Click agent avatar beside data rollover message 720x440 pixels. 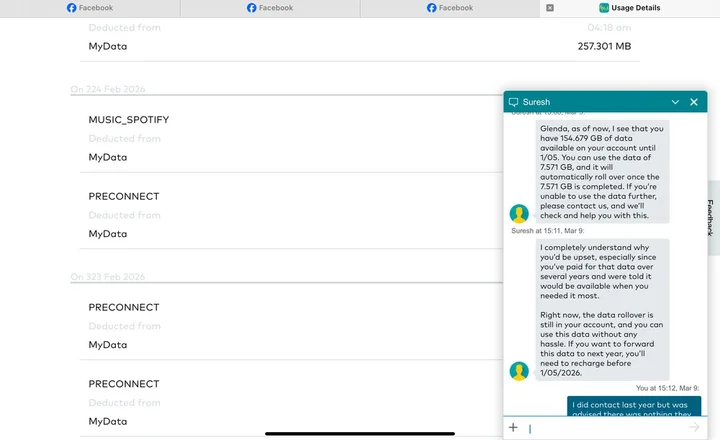coord(519,370)
